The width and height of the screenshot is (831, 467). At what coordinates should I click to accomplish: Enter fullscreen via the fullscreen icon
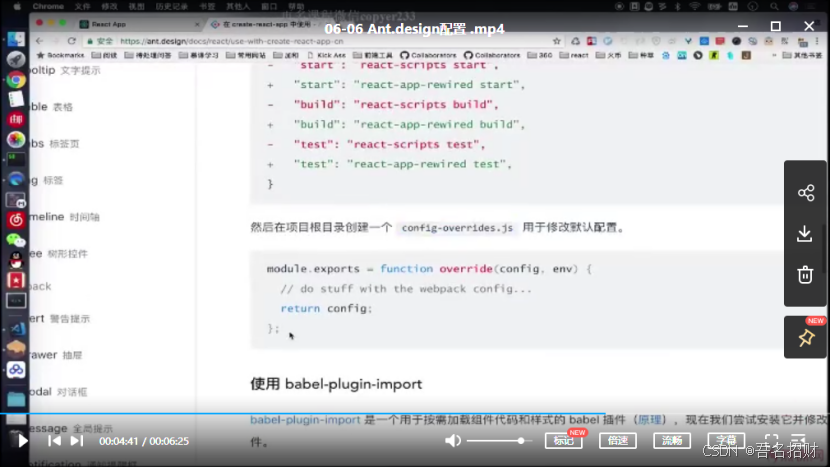(x=771, y=440)
